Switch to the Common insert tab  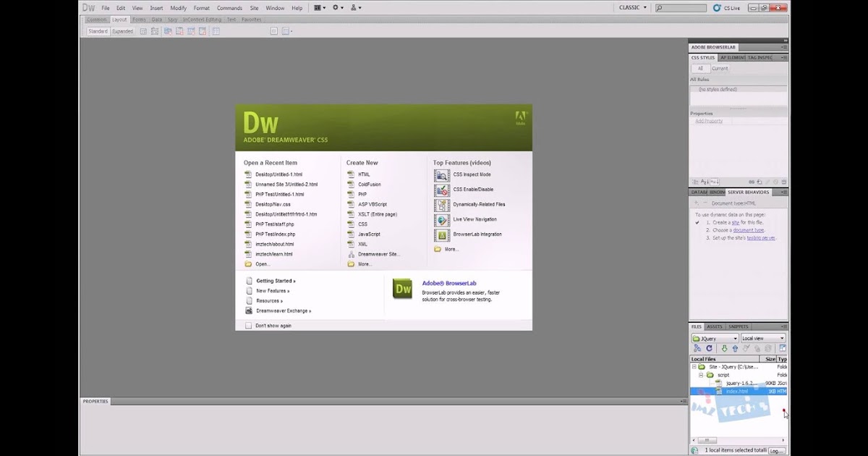96,20
